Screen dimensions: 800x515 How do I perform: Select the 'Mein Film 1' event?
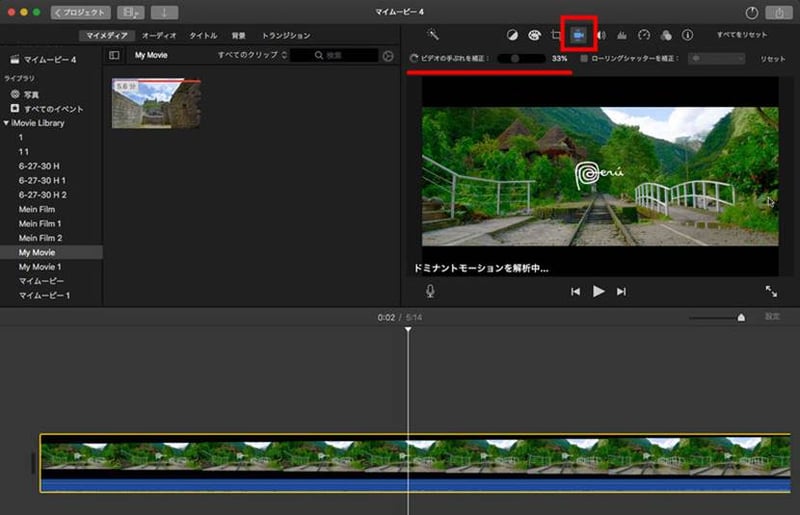(40, 224)
